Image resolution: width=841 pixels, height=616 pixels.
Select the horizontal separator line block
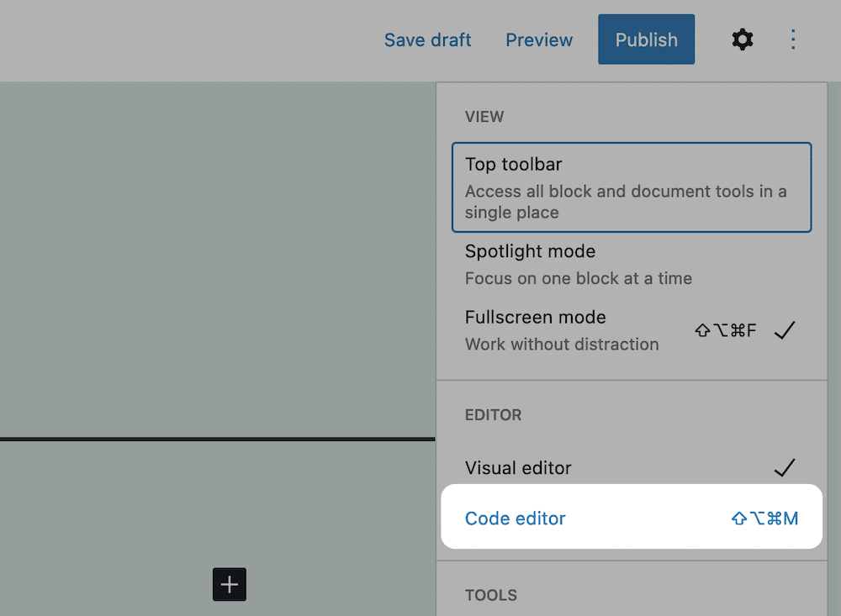(217, 439)
